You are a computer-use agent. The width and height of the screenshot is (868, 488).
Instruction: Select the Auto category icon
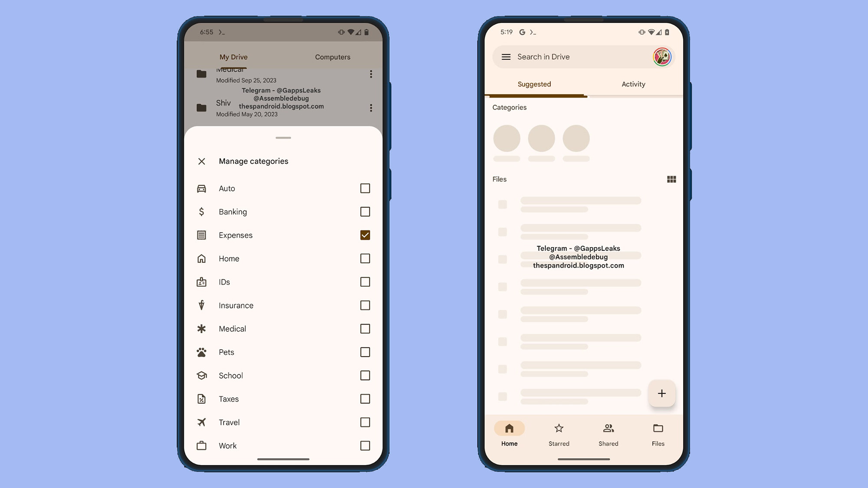(x=201, y=188)
